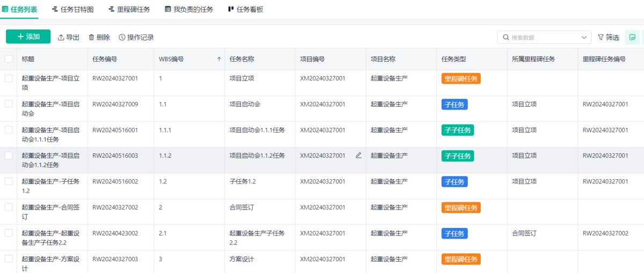Click task number RW20240327009
The width and height of the screenshot is (644, 273).
pos(115,104)
